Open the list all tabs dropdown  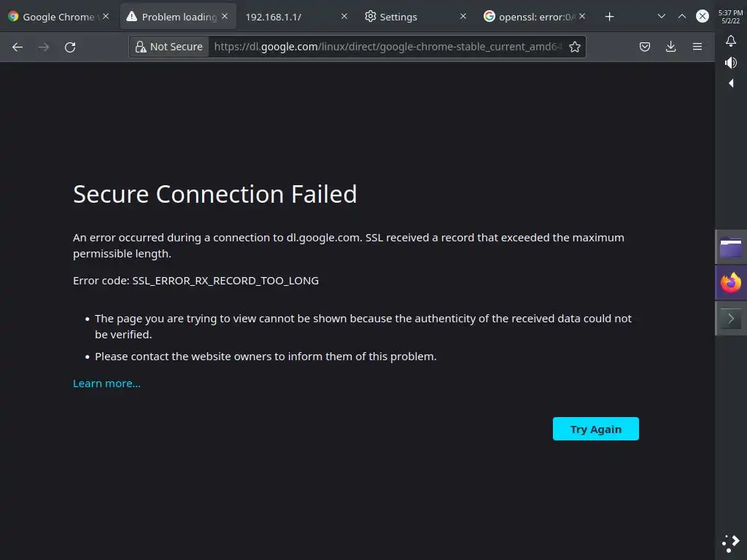[661, 16]
